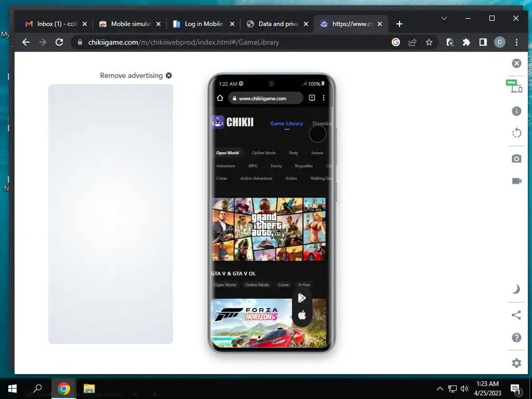Viewport: 532px width, 399px height.
Task: Select the Action-Adventure category
Action: pyautogui.click(x=256, y=179)
